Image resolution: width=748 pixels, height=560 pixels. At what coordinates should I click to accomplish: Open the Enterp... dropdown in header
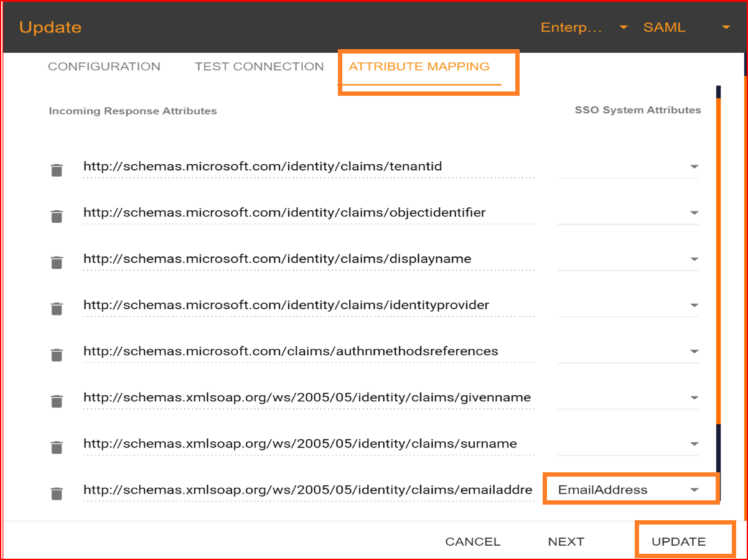[x=584, y=27]
